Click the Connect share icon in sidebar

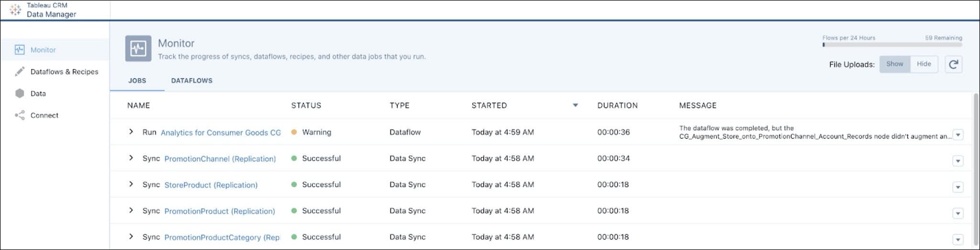(x=20, y=115)
